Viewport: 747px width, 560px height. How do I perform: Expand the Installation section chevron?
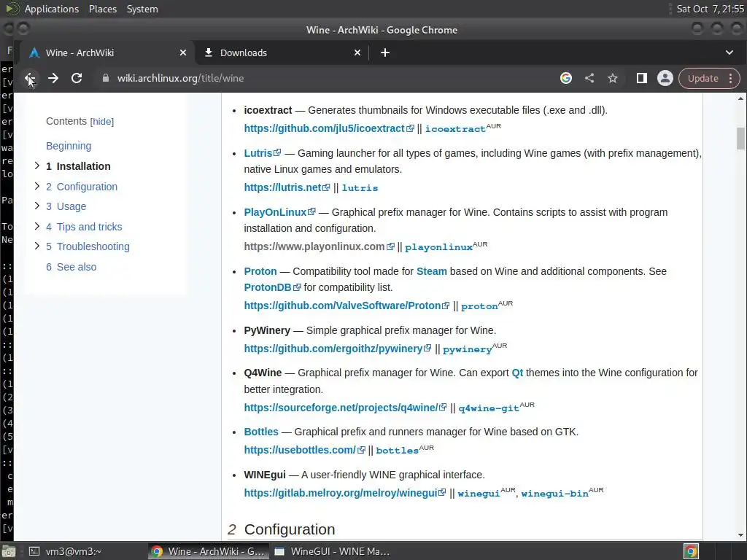pos(36,166)
